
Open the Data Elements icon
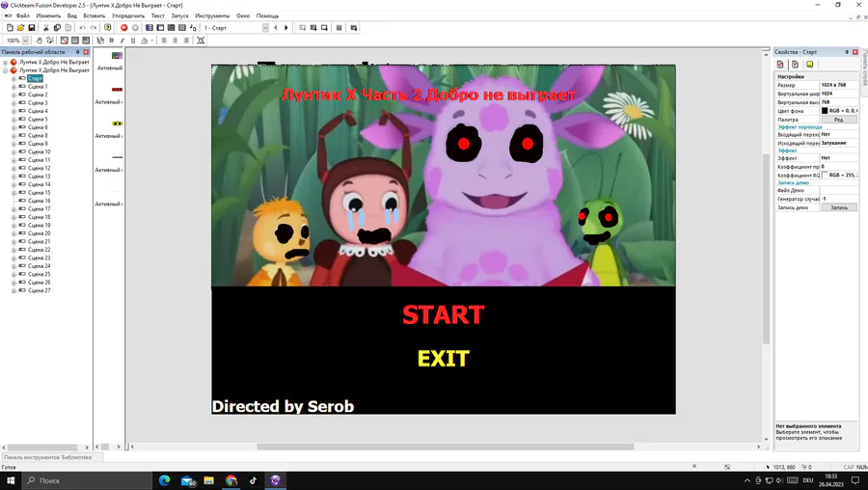(193, 28)
